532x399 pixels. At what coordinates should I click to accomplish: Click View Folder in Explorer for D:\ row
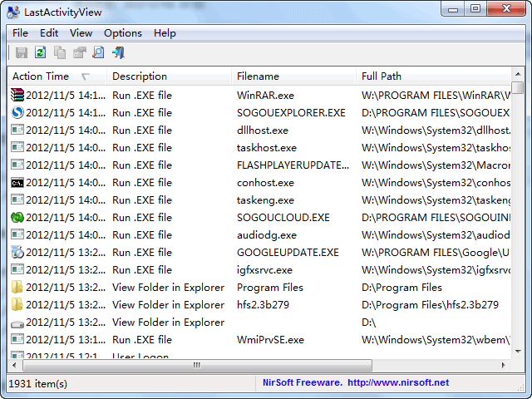[168, 323]
